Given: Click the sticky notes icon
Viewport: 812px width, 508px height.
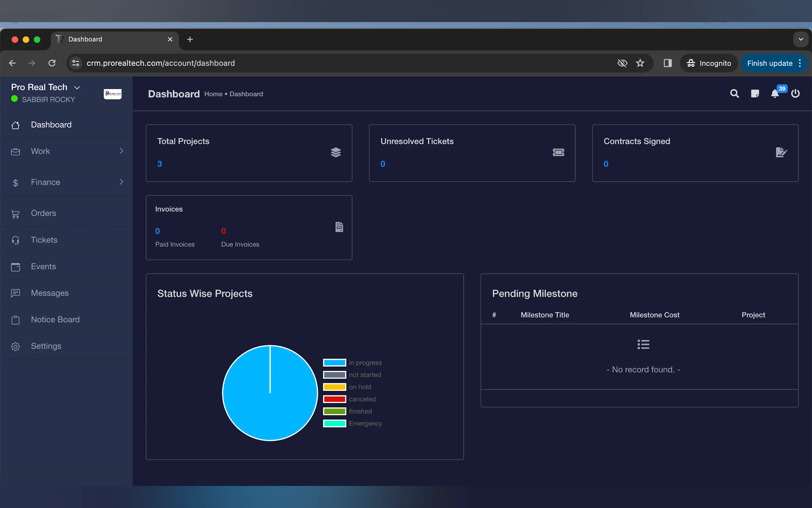Looking at the screenshot, I should pos(754,94).
